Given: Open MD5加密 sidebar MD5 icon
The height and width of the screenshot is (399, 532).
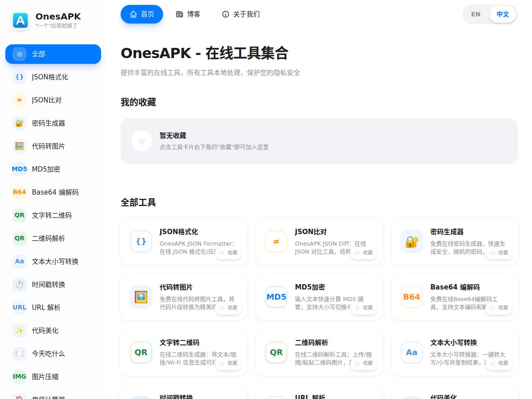Looking at the screenshot, I should [x=20, y=169].
